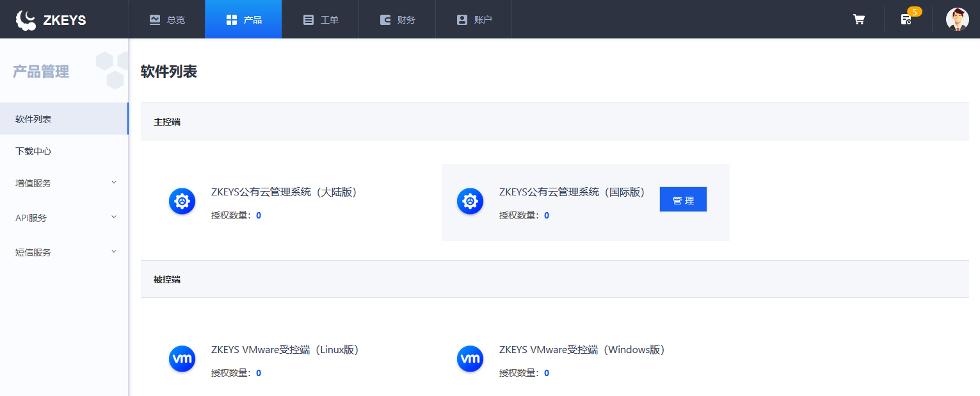Click the vm icon for Linux版
Screen dimensions: 980x396
(x=182, y=359)
